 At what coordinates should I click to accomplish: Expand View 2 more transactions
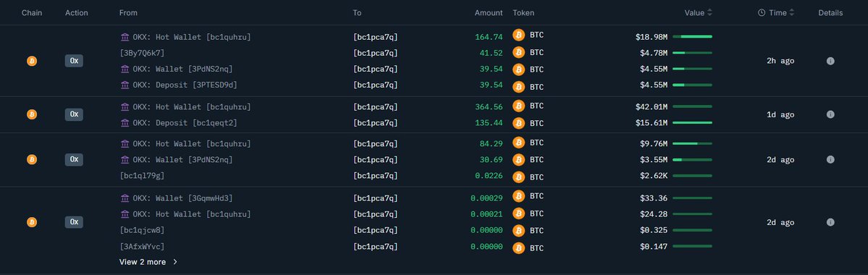(x=148, y=262)
